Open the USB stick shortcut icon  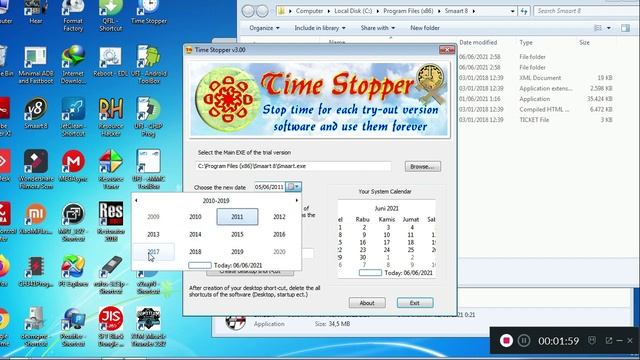[111, 274]
